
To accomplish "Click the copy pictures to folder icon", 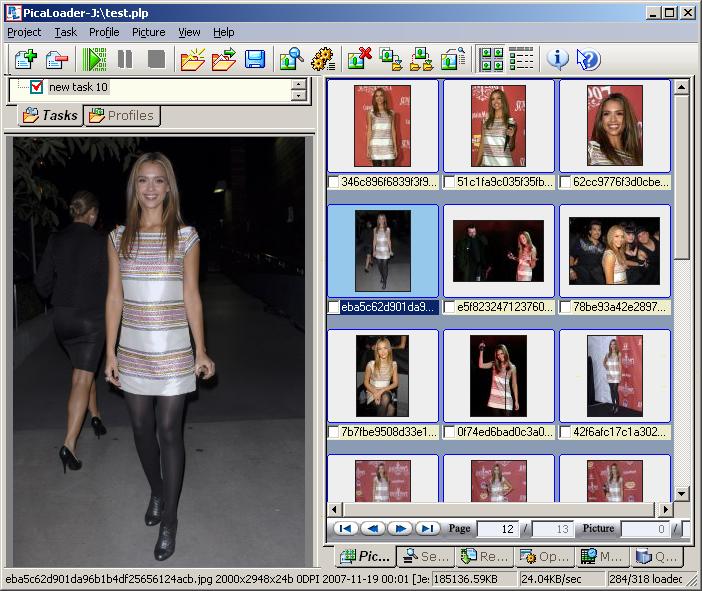I will click(x=390, y=59).
